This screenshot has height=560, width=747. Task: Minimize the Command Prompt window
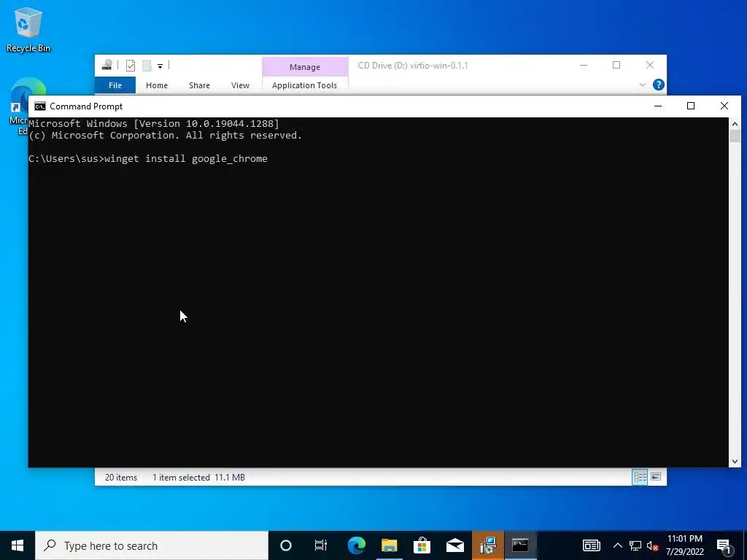[658, 106]
